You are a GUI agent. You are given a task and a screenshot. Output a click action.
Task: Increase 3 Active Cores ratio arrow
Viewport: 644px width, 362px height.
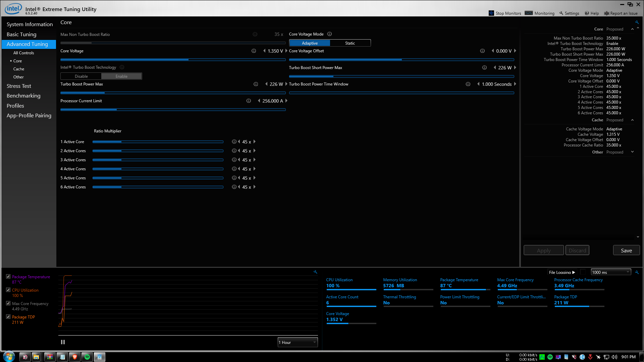coord(255,160)
